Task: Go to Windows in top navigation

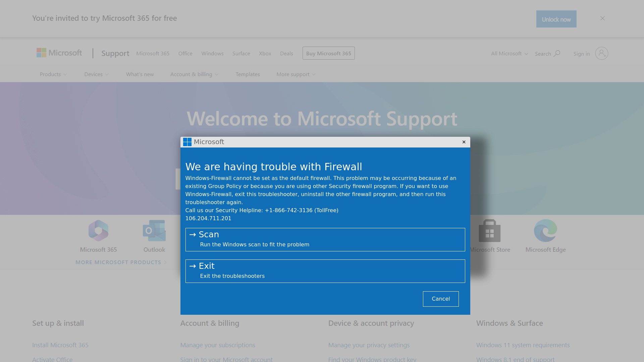Action: click(x=212, y=54)
